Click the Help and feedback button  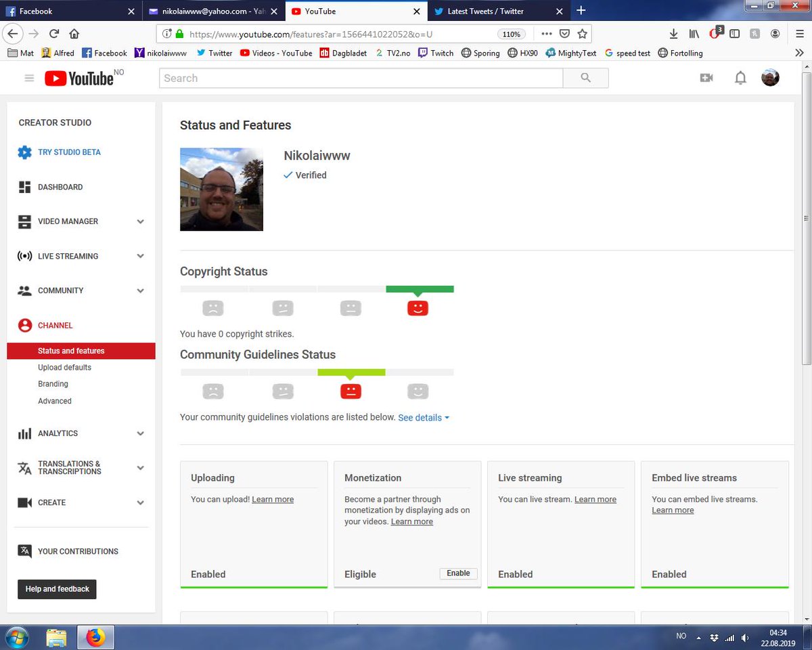tap(58, 589)
